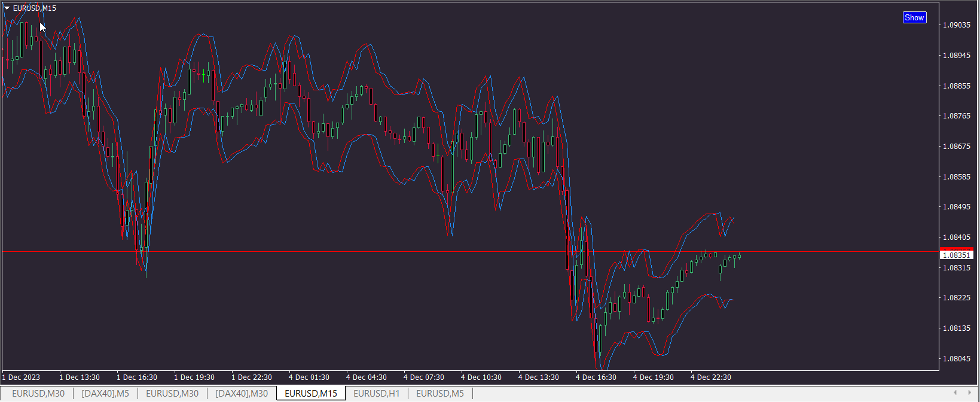Viewport: 980px width, 402px height.
Task: Click the 4 Dec 04:30 time label
Action: point(367,377)
